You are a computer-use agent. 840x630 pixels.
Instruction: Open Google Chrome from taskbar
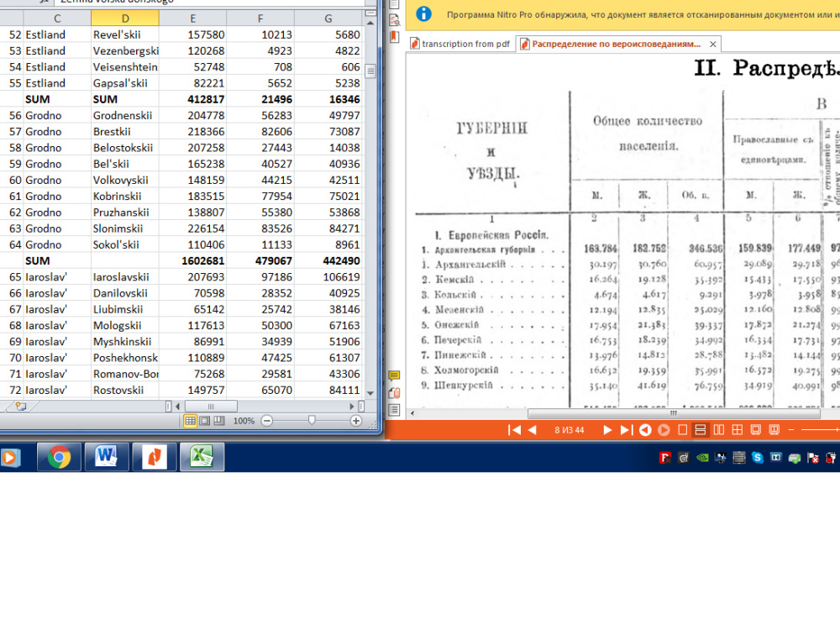[59, 457]
